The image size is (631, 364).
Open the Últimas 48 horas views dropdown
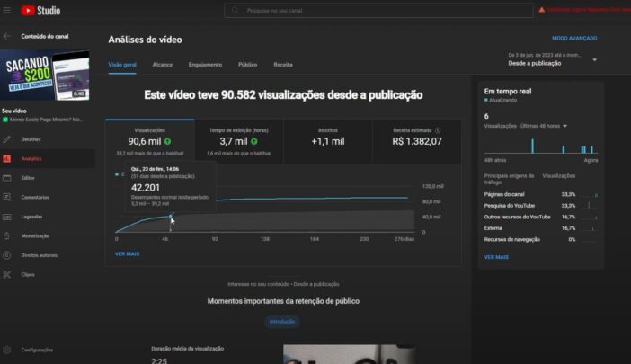(x=564, y=126)
